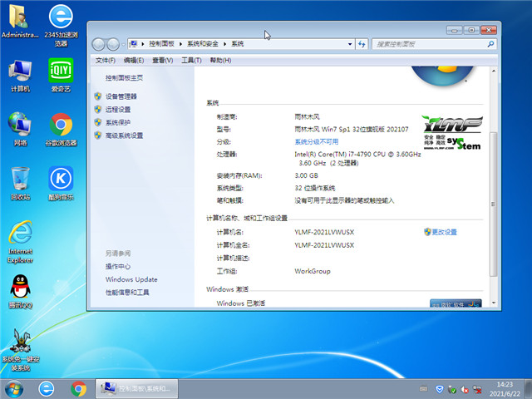This screenshot has height=399, width=532.
Task: Click the Show desktop button at taskbar end
Action: pos(529,389)
